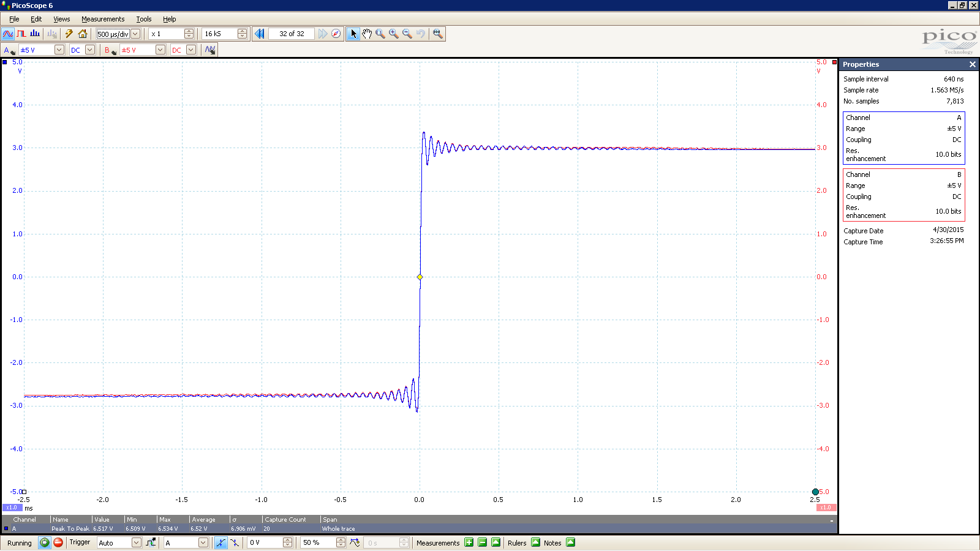
Task: Edit measurement with green triangle icon
Action: 496,542
